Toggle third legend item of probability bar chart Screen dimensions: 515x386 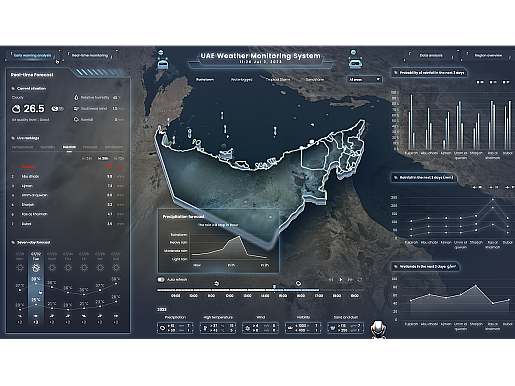[x=506, y=82]
